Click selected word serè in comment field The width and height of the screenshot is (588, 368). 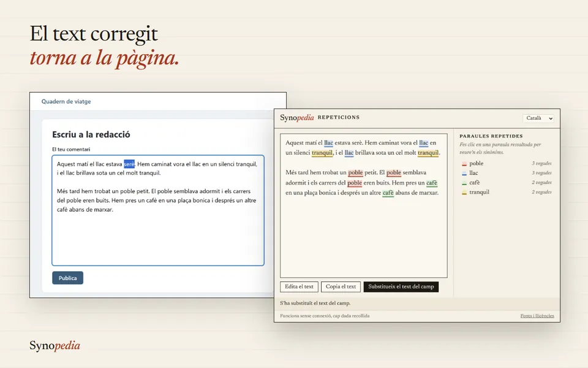[129, 164]
